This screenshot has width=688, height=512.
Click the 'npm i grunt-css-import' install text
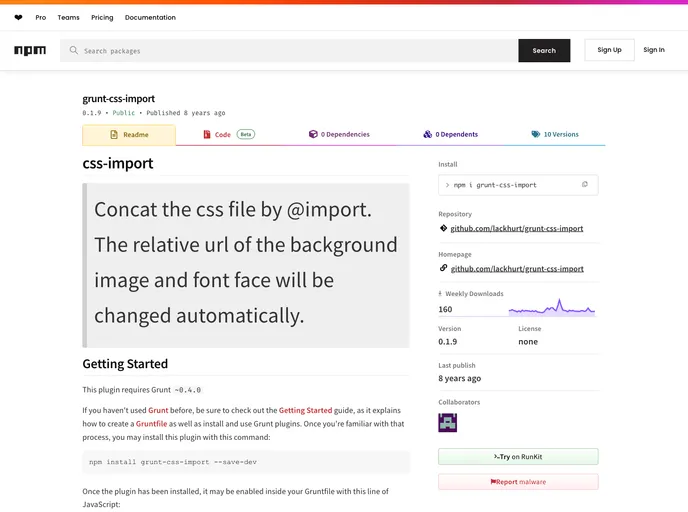click(495, 185)
